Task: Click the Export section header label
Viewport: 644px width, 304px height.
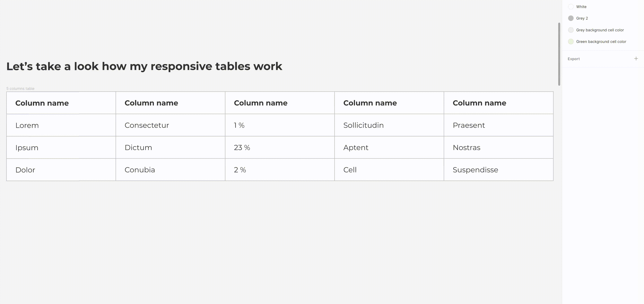Action: pos(573,59)
